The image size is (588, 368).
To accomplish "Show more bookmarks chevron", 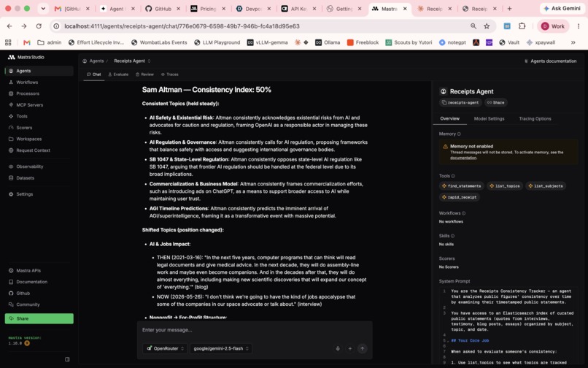I will [x=573, y=43].
